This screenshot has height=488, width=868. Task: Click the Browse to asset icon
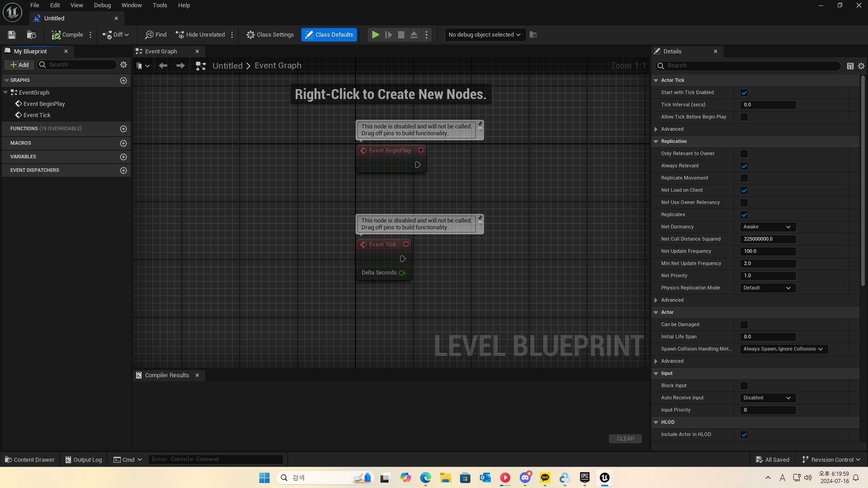[31, 35]
